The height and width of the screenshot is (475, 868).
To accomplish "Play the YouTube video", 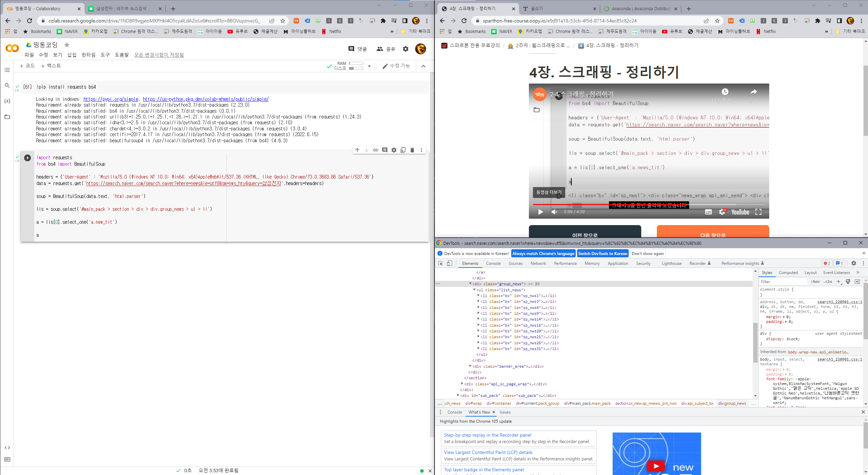I will (x=540, y=212).
